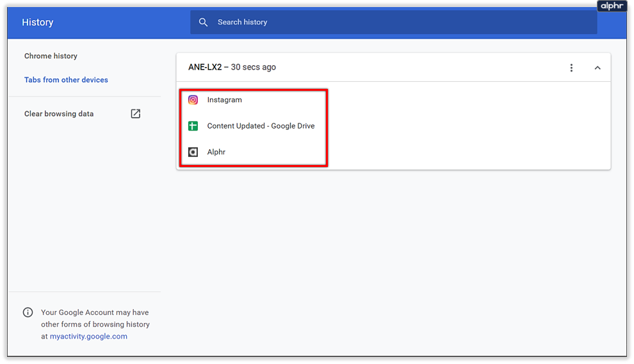The height and width of the screenshot is (364, 634).
Task: Click the Instagram favicon
Action: point(193,100)
